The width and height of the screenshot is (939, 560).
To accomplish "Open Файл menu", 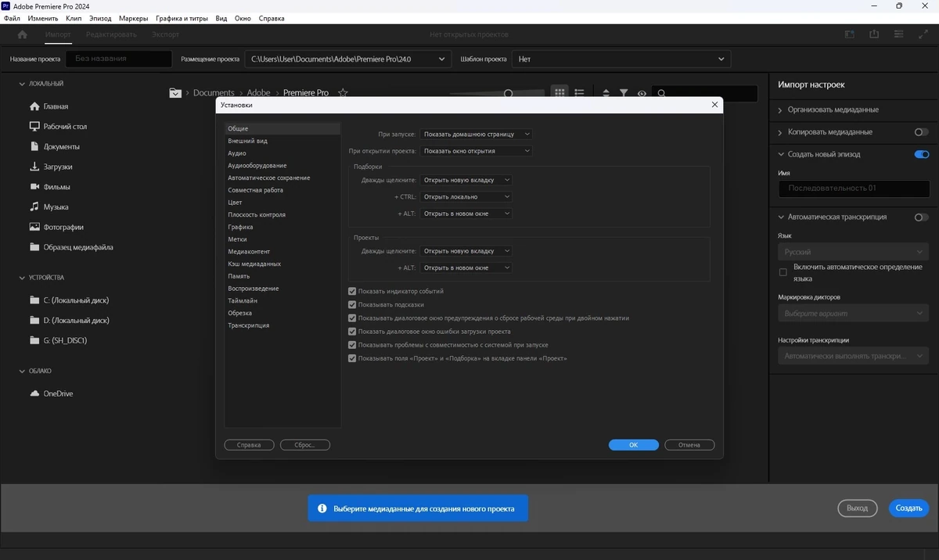I will point(12,18).
